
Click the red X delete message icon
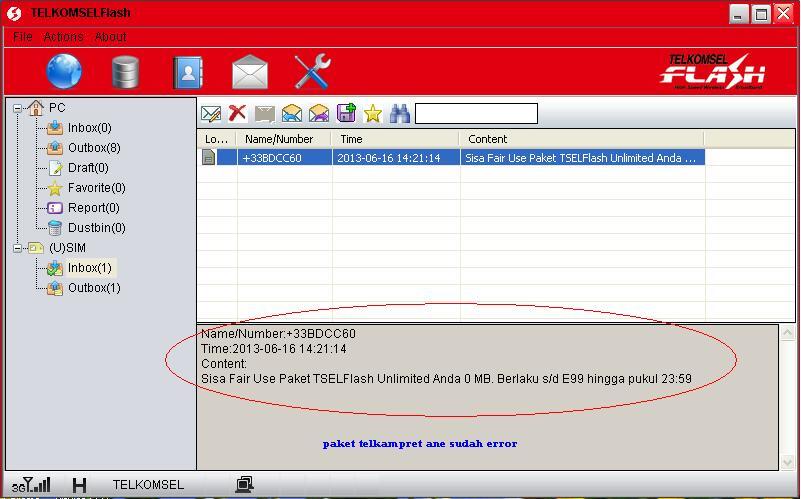[238, 113]
